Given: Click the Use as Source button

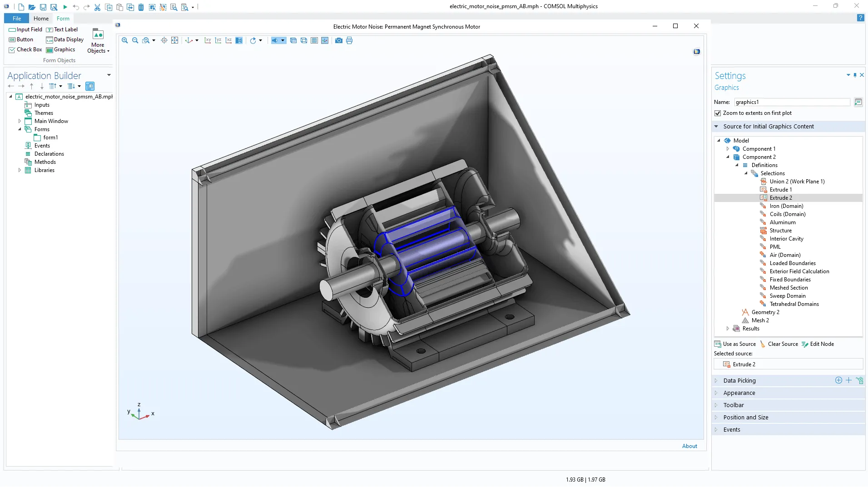Looking at the screenshot, I should coord(735,344).
